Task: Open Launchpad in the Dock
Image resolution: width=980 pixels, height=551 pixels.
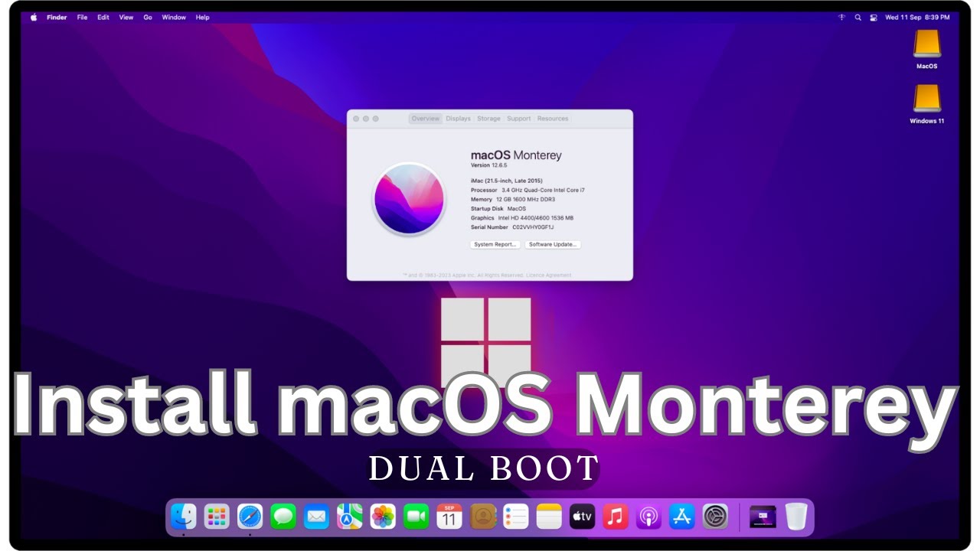Action: point(217,517)
